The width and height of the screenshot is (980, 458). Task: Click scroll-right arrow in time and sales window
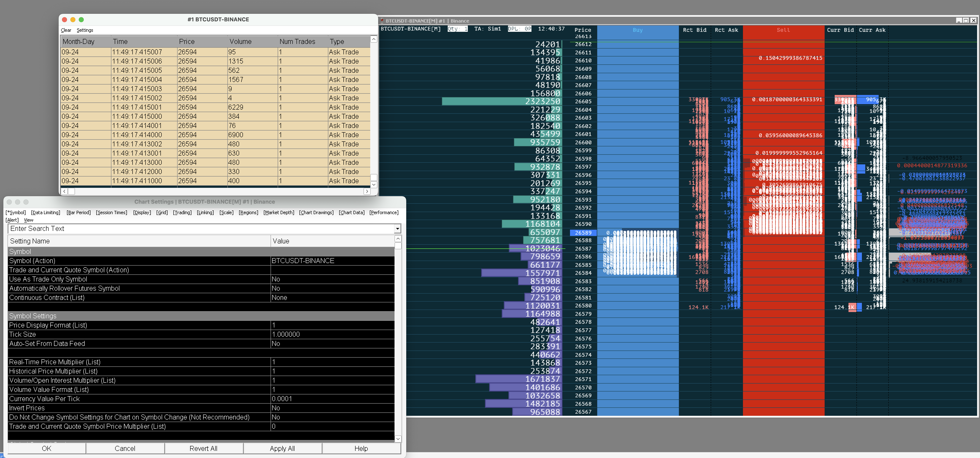(367, 192)
